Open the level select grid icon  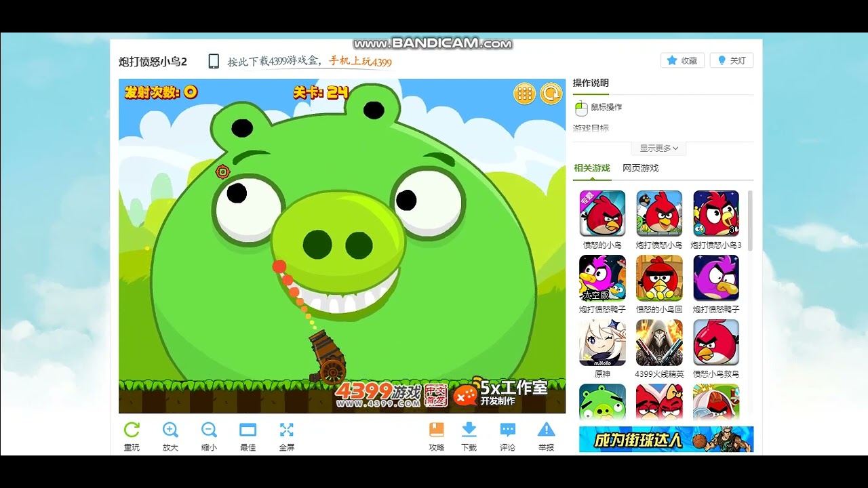click(x=525, y=94)
